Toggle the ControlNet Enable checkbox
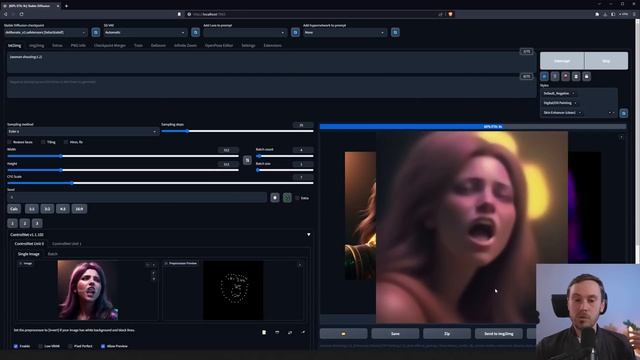Screen dimensions: 640x360 pos(16,346)
